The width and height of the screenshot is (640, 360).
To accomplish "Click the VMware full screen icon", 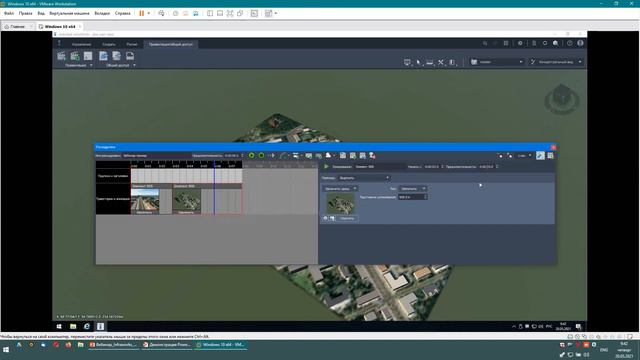I will tap(230, 13).
